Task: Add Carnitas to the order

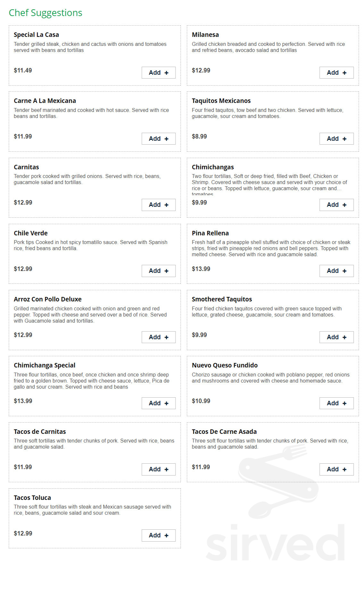Action: [x=159, y=205]
